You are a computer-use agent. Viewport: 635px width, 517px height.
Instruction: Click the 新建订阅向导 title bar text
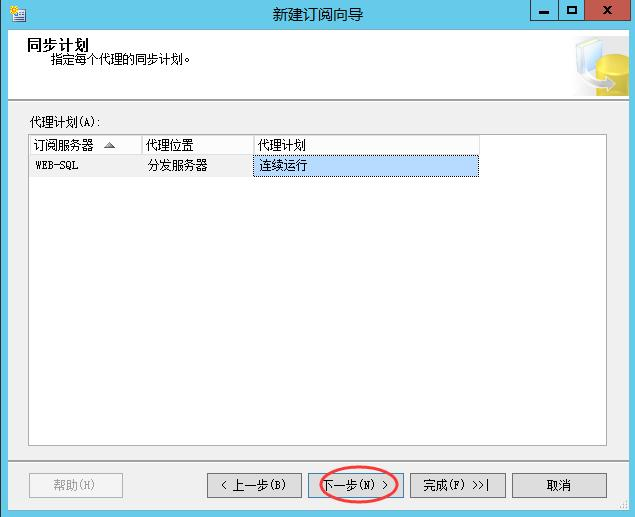pos(316,14)
